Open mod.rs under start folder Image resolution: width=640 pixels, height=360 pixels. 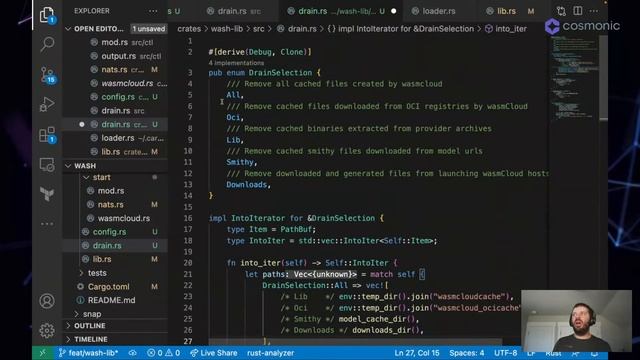pyautogui.click(x=115, y=191)
